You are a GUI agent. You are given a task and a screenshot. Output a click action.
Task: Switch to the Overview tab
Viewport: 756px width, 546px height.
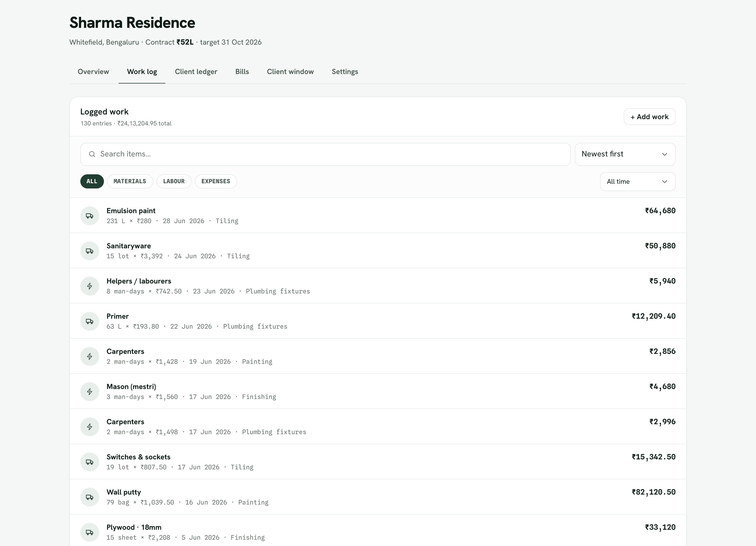click(93, 72)
